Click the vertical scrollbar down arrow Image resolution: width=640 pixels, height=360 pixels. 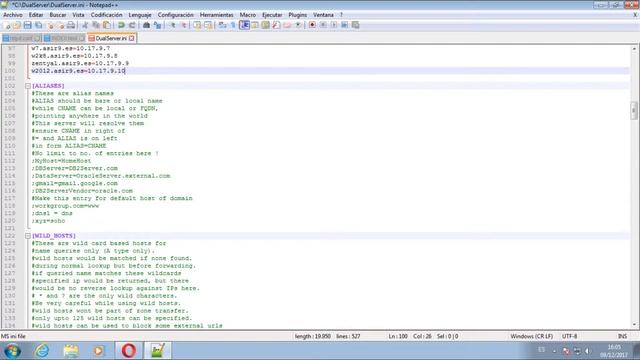[x=635, y=325]
